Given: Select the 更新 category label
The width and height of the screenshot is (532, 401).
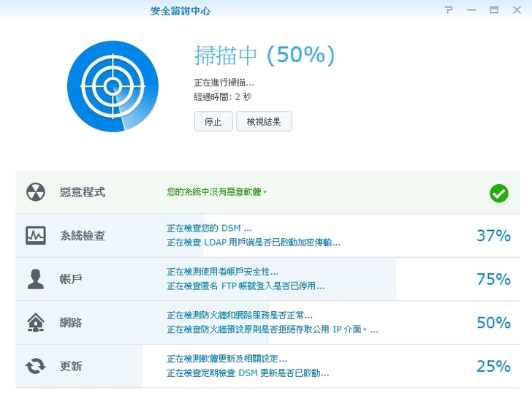Looking at the screenshot, I should pos(71,366).
